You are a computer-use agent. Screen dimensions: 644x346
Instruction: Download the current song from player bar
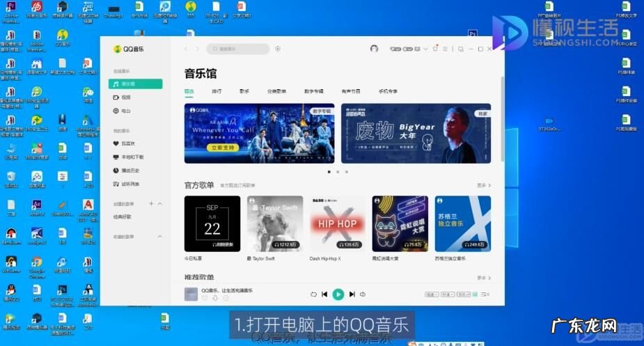(215, 298)
